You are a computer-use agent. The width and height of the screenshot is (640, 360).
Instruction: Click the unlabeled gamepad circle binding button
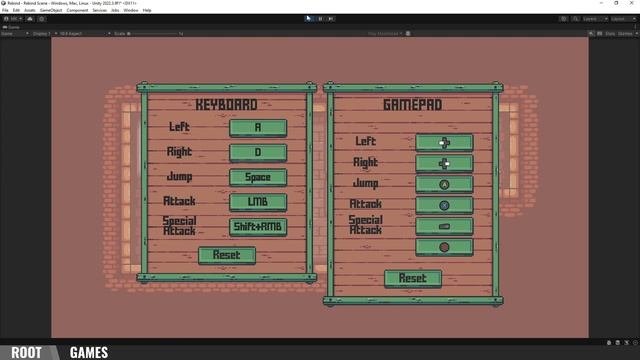(x=444, y=247)
